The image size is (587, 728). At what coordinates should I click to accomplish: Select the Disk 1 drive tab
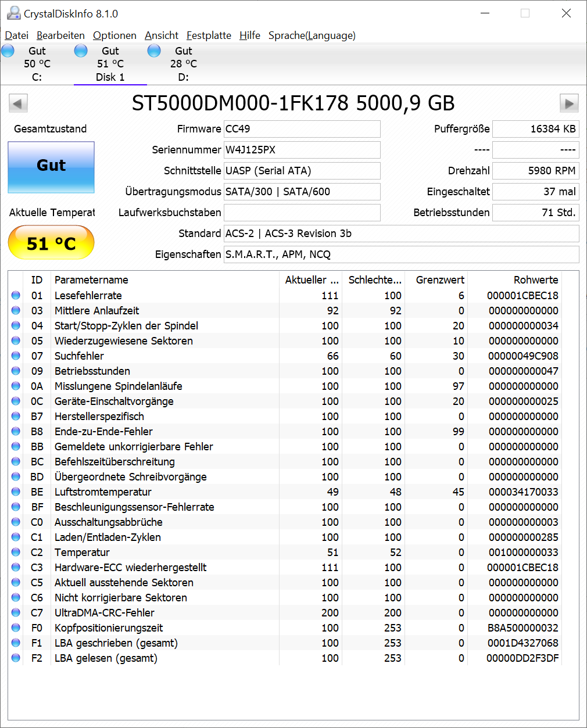[110, 64]
